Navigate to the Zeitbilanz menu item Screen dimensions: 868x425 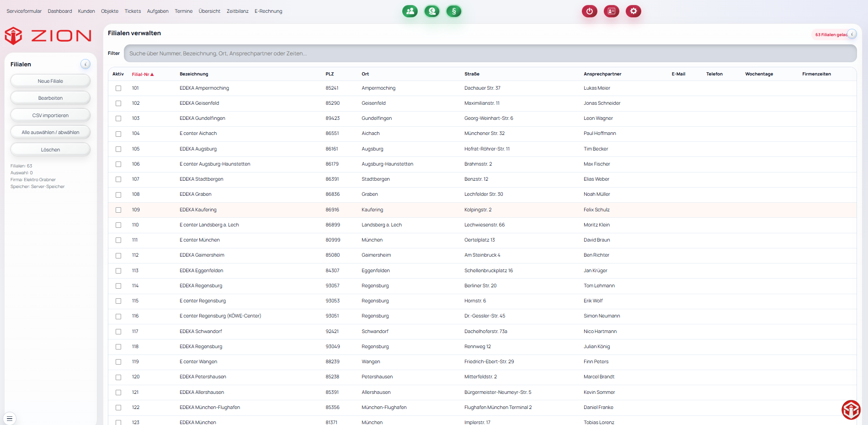(x=238, y=11)
